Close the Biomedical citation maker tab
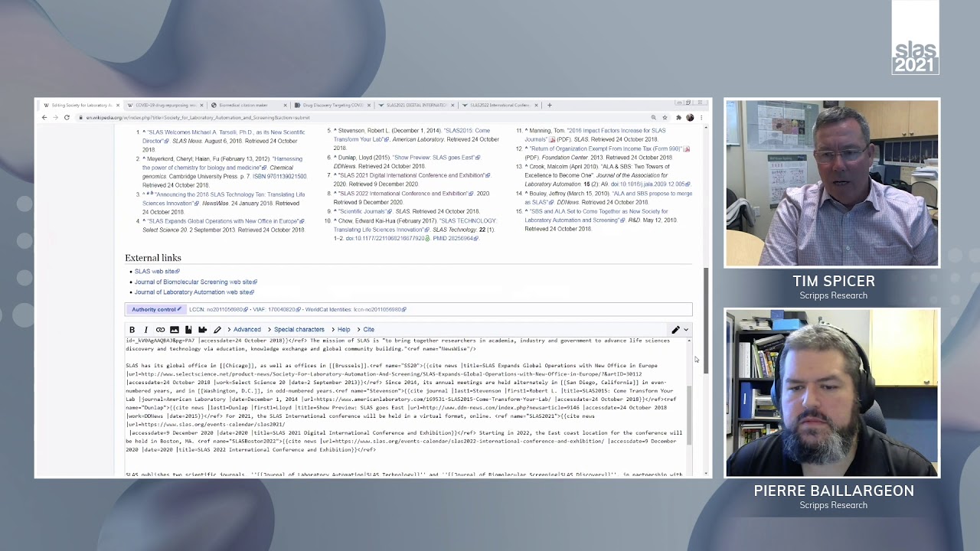The height and width of the screenshot is (551, 980). point(285,105)
